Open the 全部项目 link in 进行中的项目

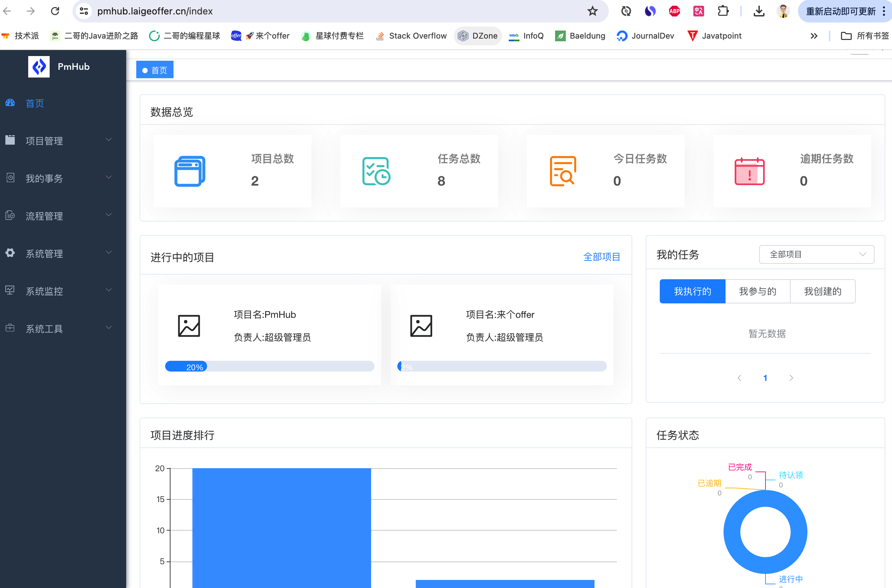(x=601, y=257)
